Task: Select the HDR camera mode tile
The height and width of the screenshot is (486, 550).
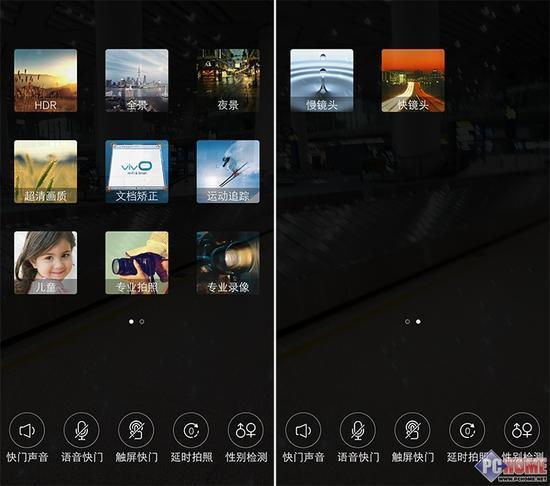Action: click(46, 81)
